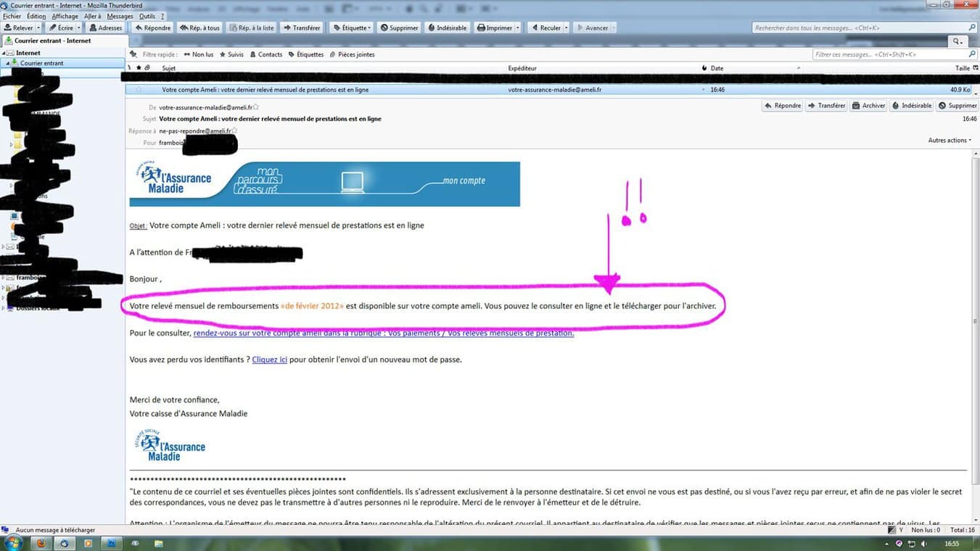
Task: Mark message as Indésirable from main toolbar
Action: pyautogui.click(x=447, y=28)
